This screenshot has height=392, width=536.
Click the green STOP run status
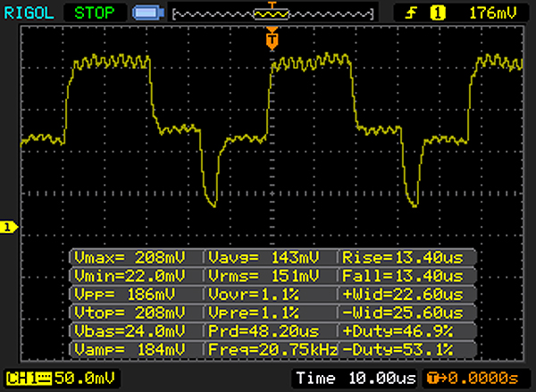[x=95, y=13]
